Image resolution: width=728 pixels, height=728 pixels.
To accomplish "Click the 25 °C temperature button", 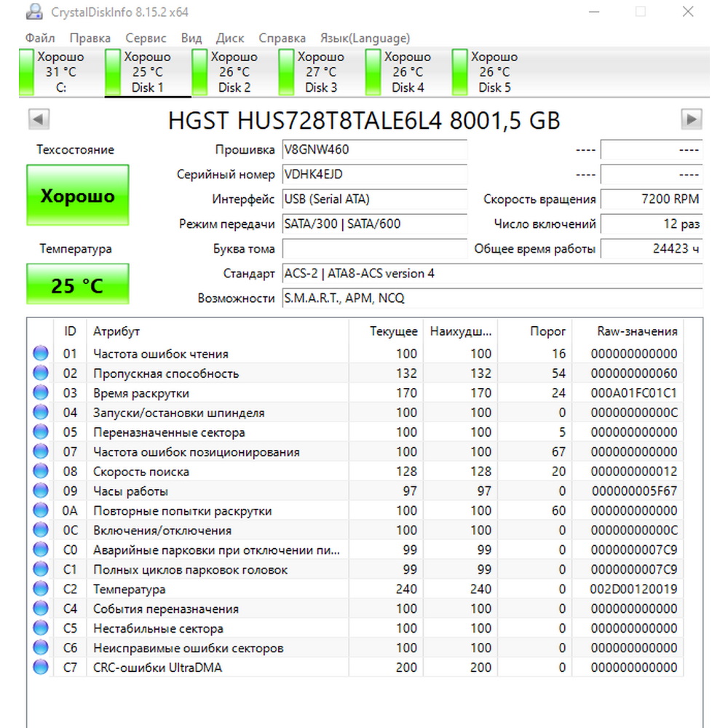I will (78, 284).
